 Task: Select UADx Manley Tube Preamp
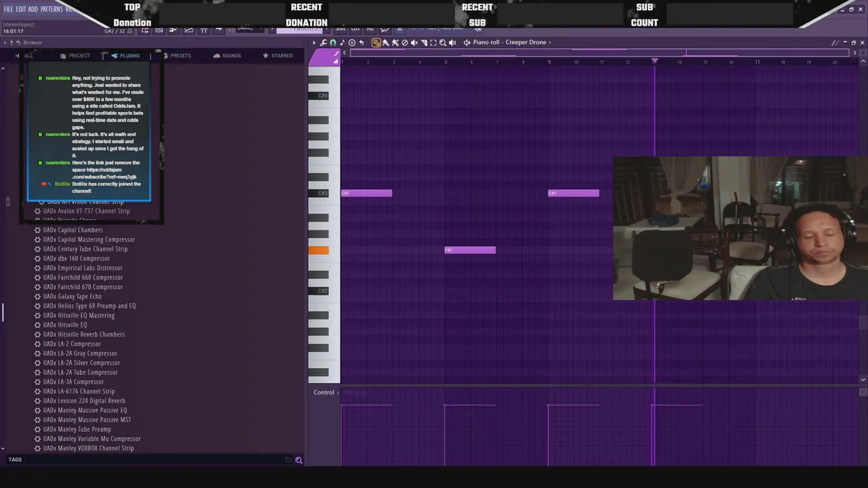[x=77, y=429]
